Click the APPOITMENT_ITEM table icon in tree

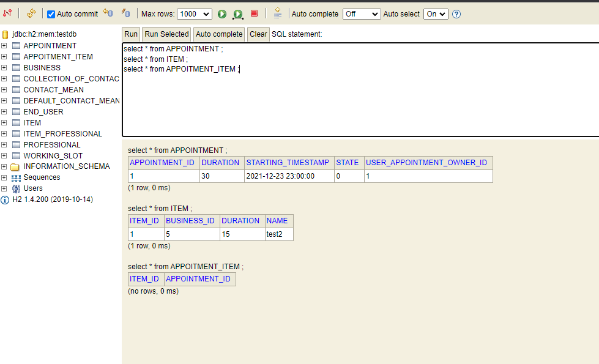point(16,56)
